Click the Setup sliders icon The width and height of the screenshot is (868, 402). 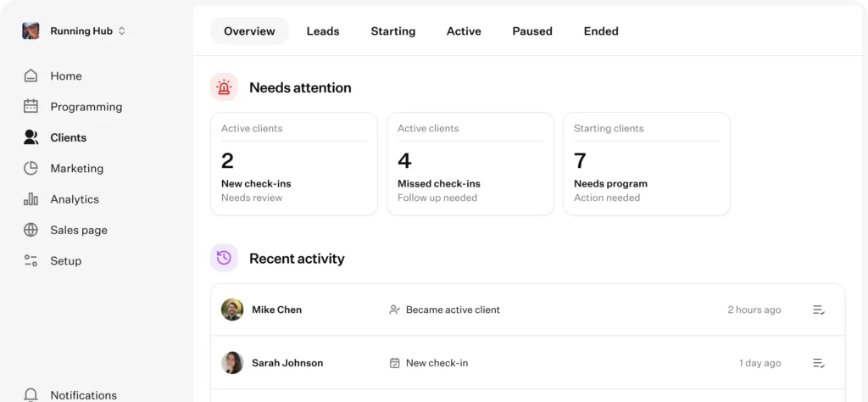coord(31,261)
